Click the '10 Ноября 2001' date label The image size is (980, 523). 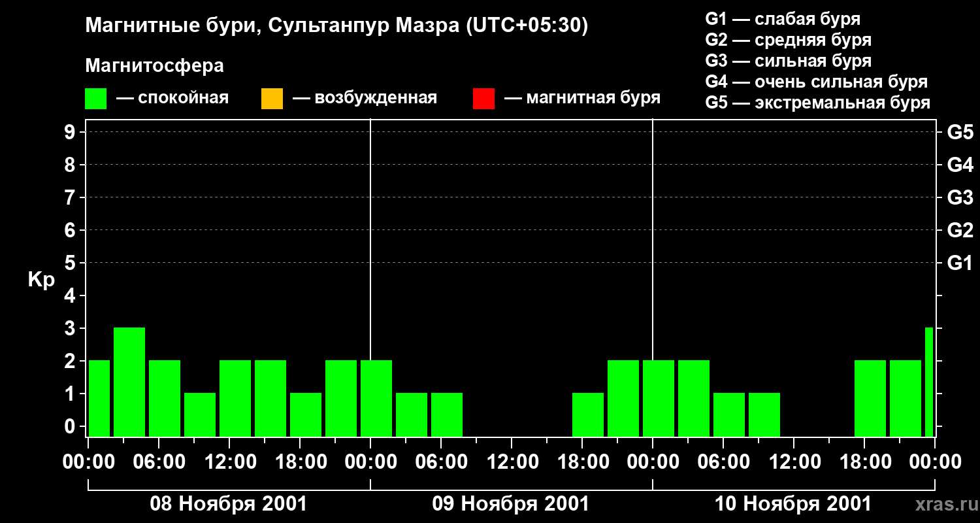(792, 504)
